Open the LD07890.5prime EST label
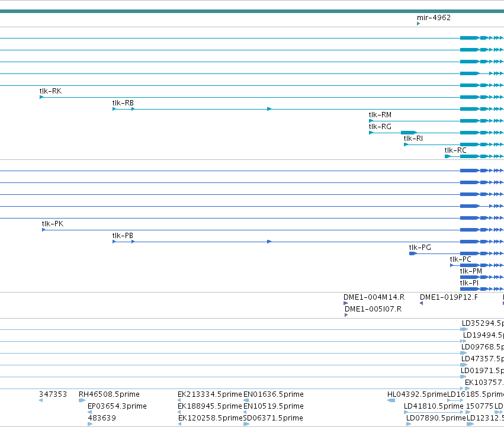 pyautogui.click(x=436, y=418)
